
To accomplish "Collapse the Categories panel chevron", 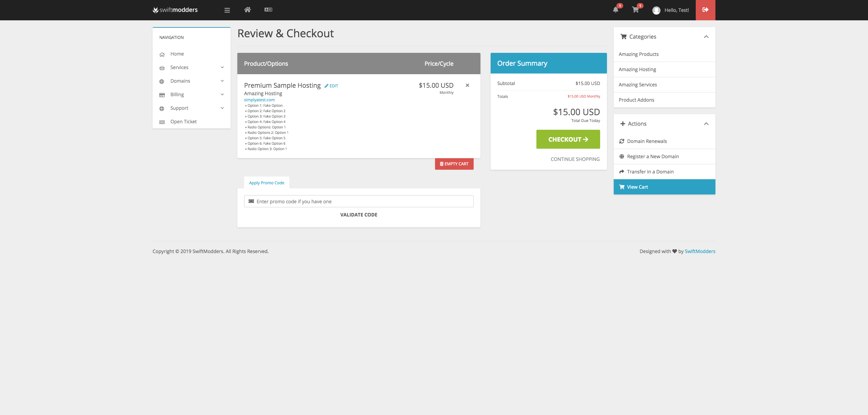I will 706,37.
